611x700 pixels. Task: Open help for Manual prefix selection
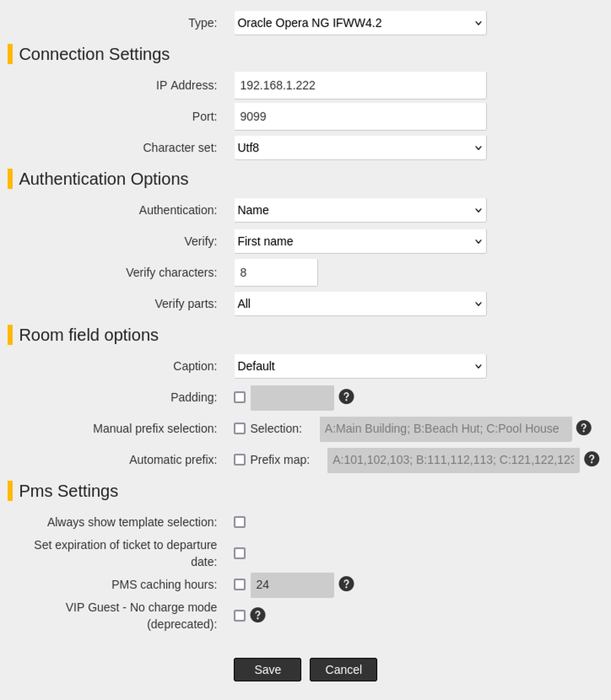tap(583, 428)
